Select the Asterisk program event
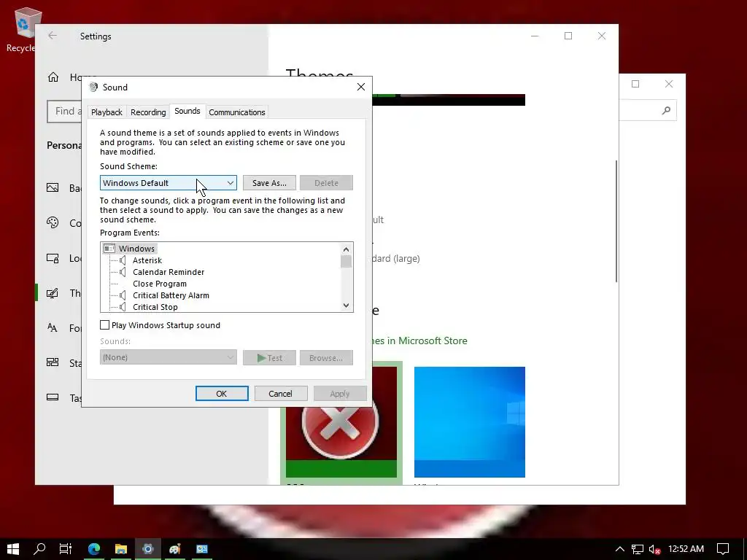Viewport: 747px width, 560px height. (147, 260)
